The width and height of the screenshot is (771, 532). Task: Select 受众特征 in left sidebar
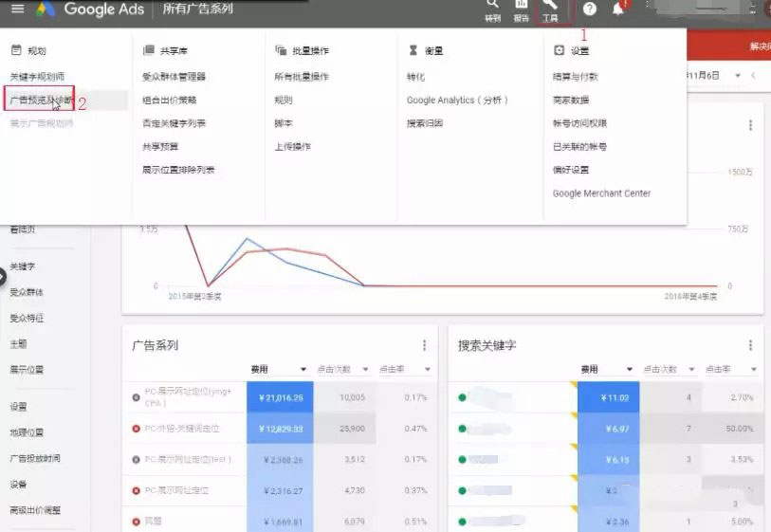coord(27,318)
